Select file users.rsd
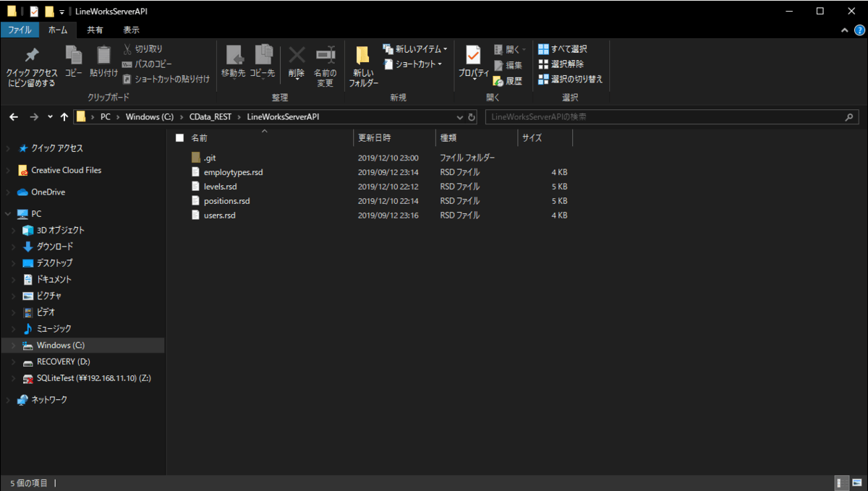868x491 pixels. [x=219, y=215]
